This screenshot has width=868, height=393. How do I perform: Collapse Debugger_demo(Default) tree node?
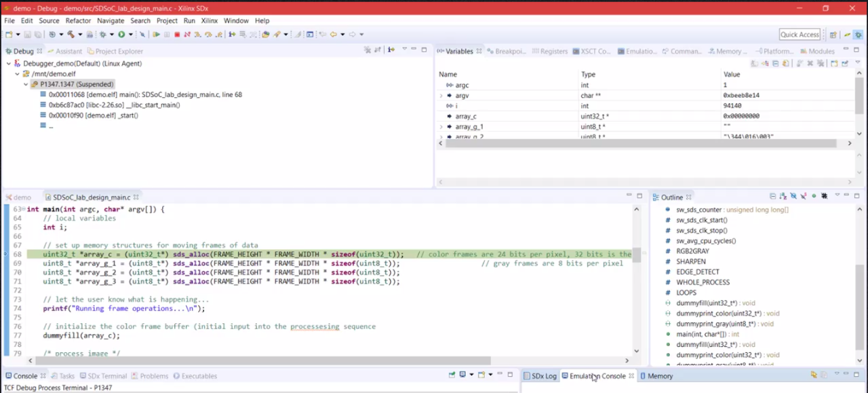click(8, 64)
